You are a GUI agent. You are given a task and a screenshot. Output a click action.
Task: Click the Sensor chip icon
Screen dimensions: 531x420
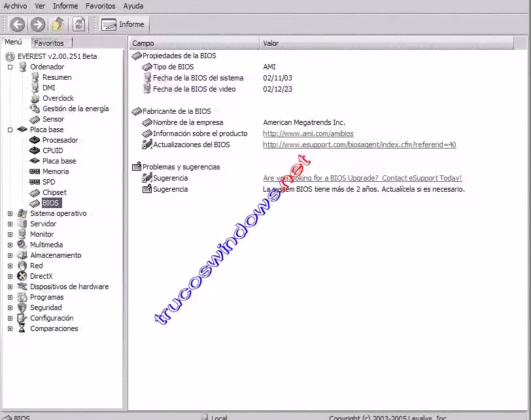35,119
